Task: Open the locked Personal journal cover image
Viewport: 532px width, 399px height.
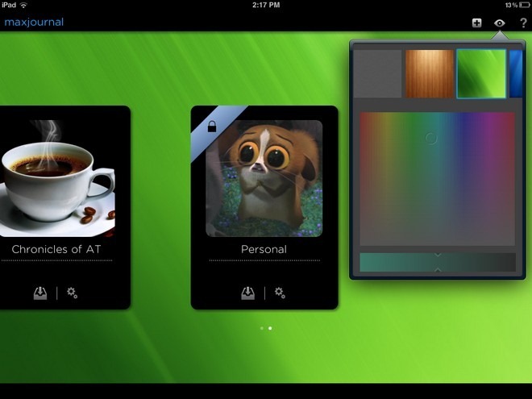Action: [x=264, y=178]
